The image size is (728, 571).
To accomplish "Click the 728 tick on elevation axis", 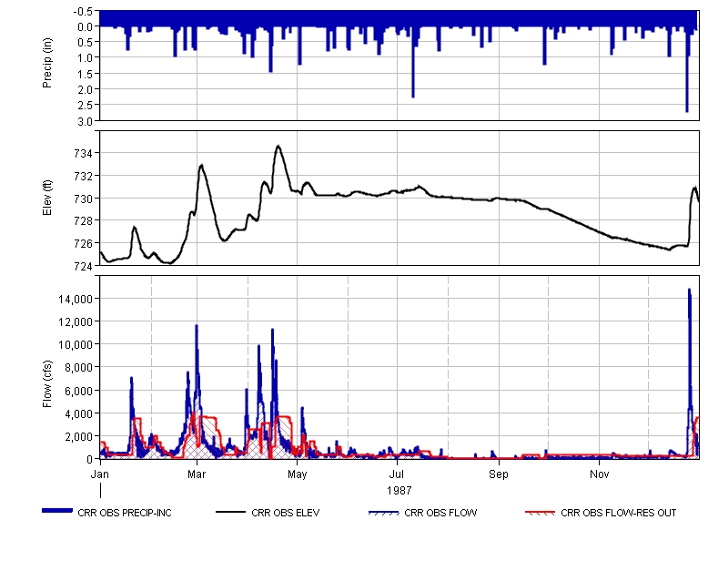I will click(83, 220).
